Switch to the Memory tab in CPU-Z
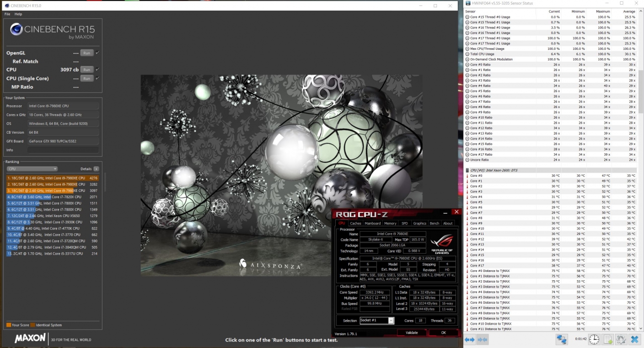Screen dimensions: 644x348 [390, 223]
